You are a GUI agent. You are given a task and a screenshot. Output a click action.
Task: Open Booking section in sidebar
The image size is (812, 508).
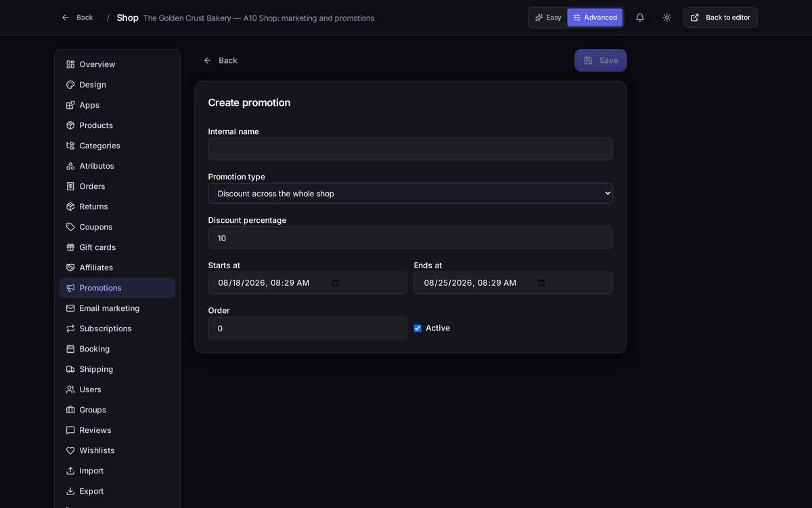coord(117,349)
